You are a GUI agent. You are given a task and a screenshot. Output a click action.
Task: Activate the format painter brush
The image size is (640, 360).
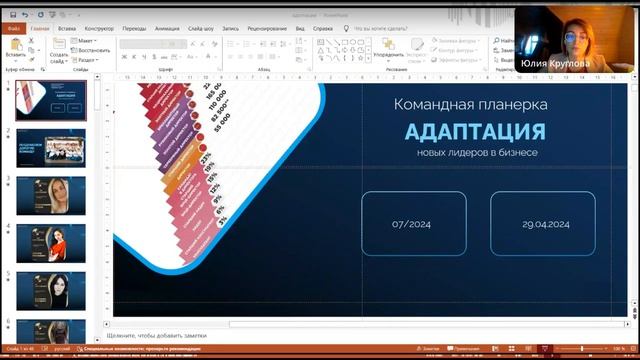point(31,60)
